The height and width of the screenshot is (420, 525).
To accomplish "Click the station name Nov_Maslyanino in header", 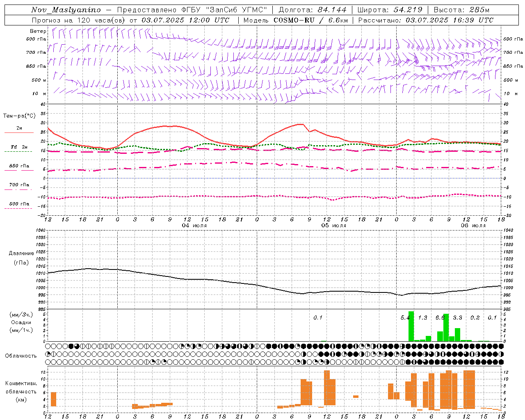I will (66, 10).
